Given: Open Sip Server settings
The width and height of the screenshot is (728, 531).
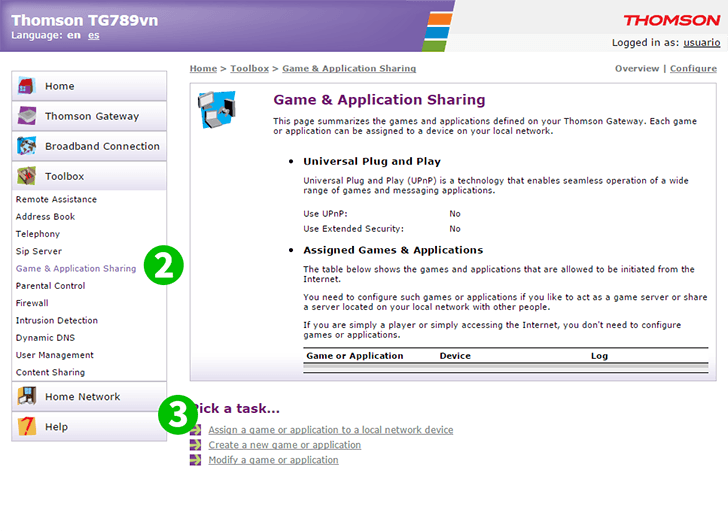Looking at the screenshot, I should tap(39, 251).
